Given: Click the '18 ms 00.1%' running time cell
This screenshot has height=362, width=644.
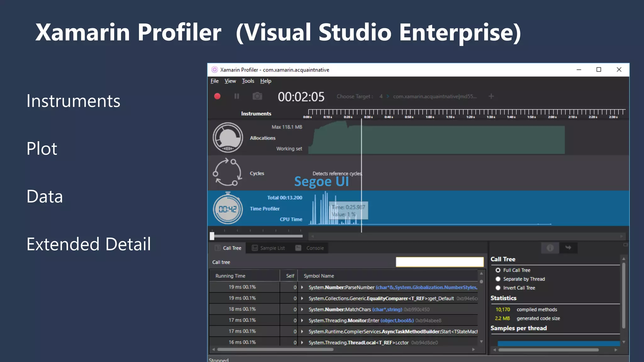Looking at the screenshot, I should pyautogui.click(x=242, y=309).
